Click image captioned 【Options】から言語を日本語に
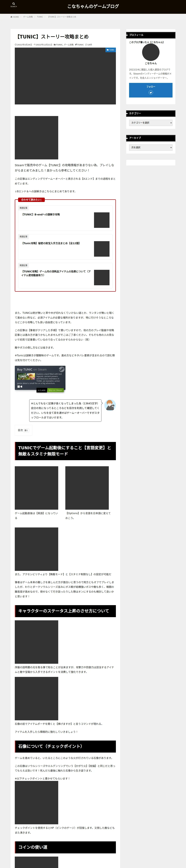The height and width of the screenshot is (868, 186). click(87, 488)
